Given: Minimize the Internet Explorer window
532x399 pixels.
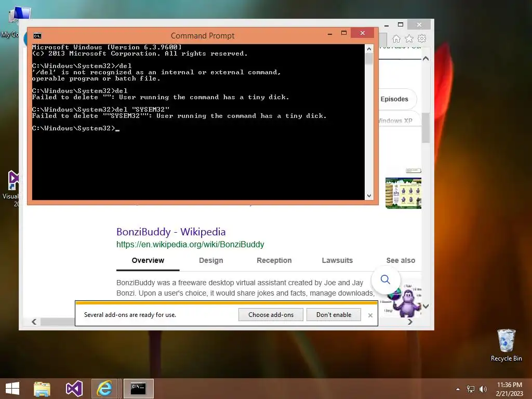Looking at the screenshot, I should 387,25.
